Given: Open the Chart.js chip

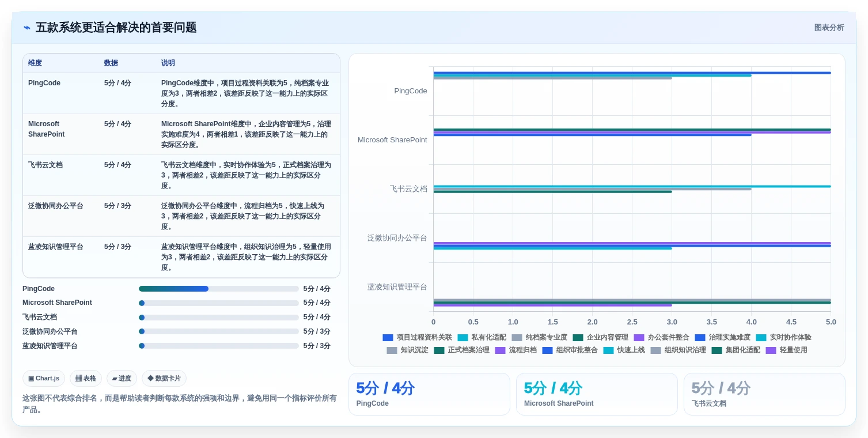Looking at the screenshot, I should [x=44, y=379].
